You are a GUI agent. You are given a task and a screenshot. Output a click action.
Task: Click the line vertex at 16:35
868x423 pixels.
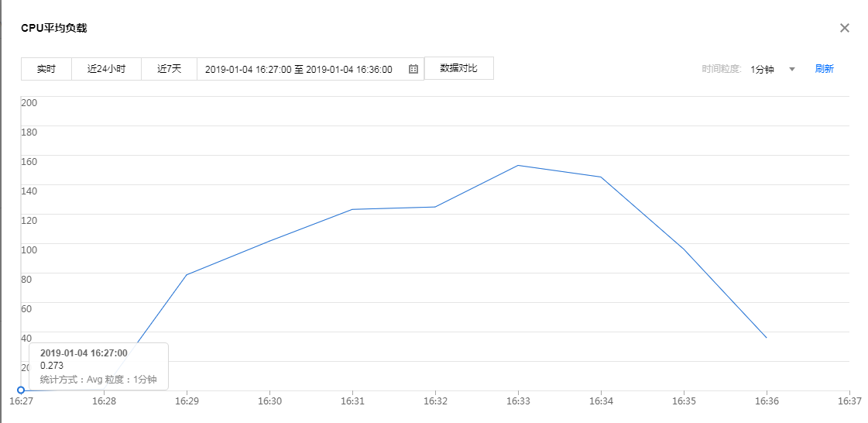pos(684,249)
